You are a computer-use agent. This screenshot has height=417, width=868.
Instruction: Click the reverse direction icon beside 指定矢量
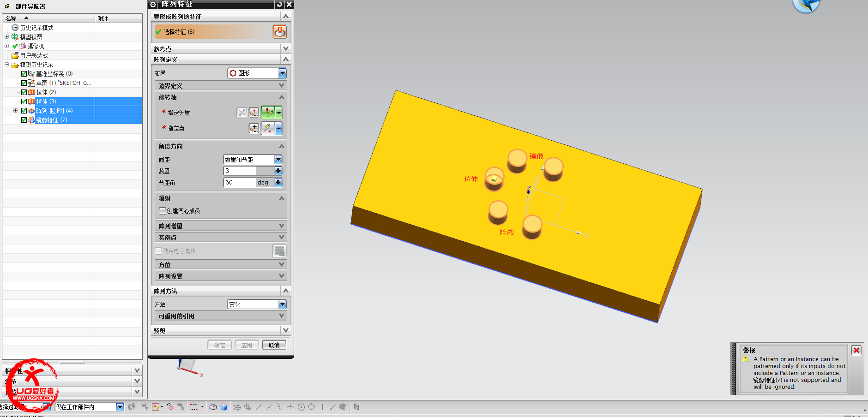242,113
